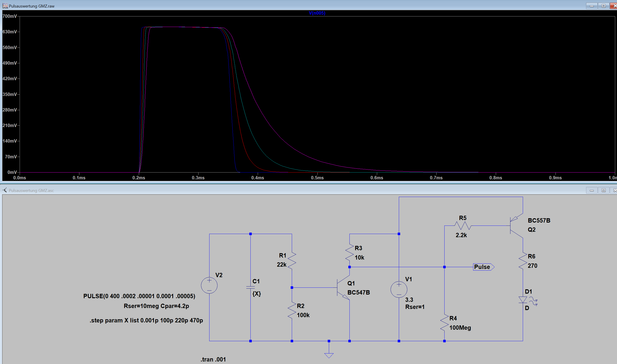
Task: Click the Pulsauswertung GMZ.asc title text
Action: tap(31, 191)
